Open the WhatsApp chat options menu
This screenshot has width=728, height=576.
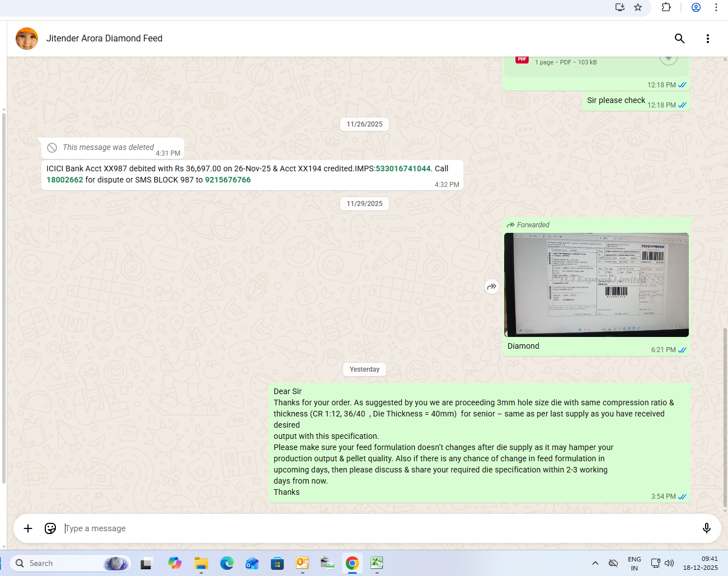pyautogui.click(x=707, y=39)
